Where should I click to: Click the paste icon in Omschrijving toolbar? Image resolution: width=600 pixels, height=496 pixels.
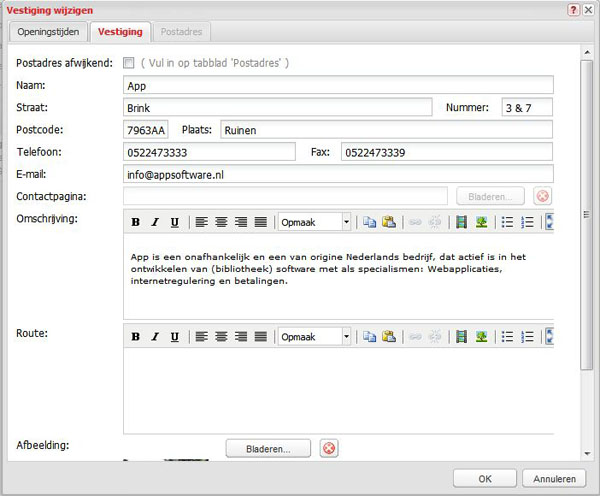389,222
